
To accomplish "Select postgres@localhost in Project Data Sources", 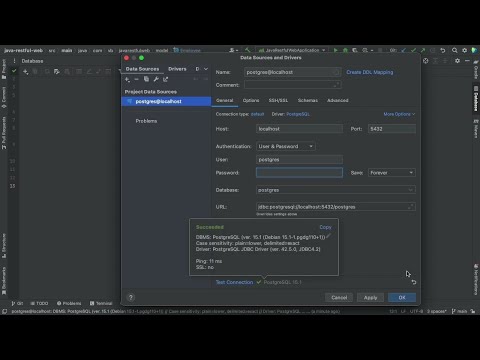I will pos(166,101).
